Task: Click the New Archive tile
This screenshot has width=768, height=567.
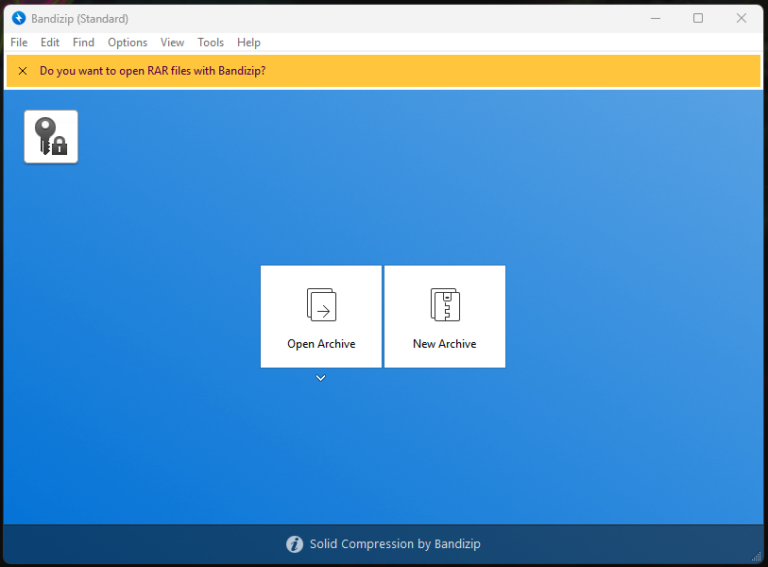Action: [x=445, y=316]
